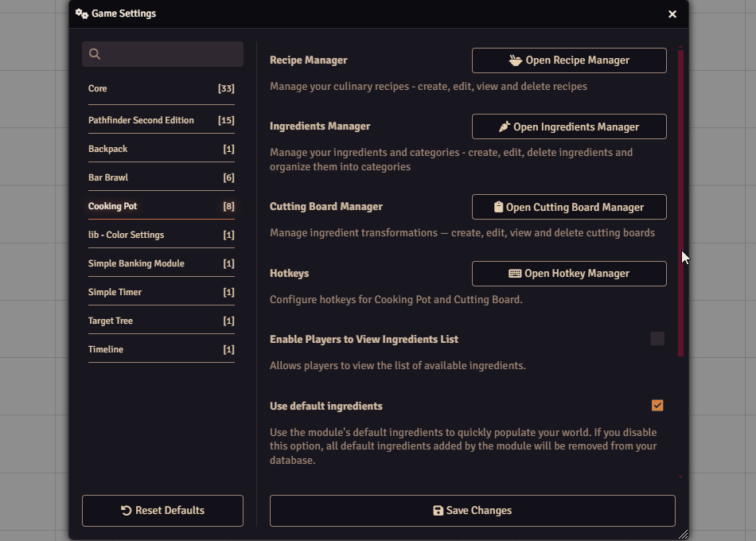The image size is (756, 541).
Task: Click the bowl icon on Open Recipe Manager
Action: point(516,60)
